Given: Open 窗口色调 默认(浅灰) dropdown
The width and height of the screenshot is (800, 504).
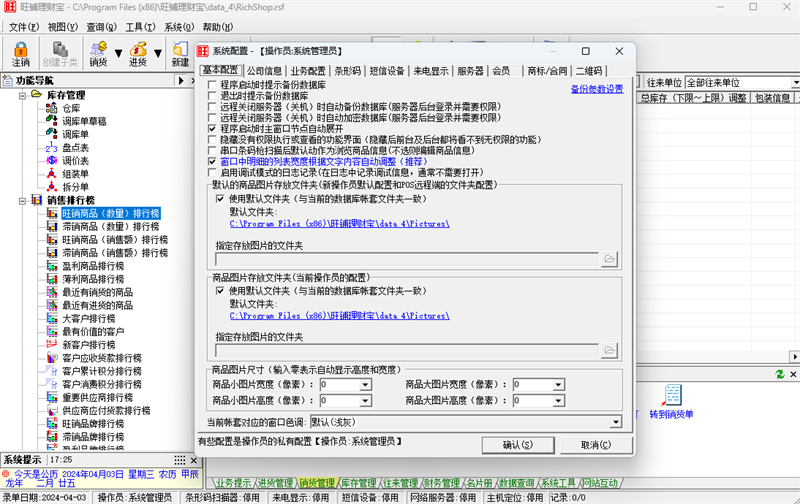Looking at the screenshot, I should (x=616, y=422).
